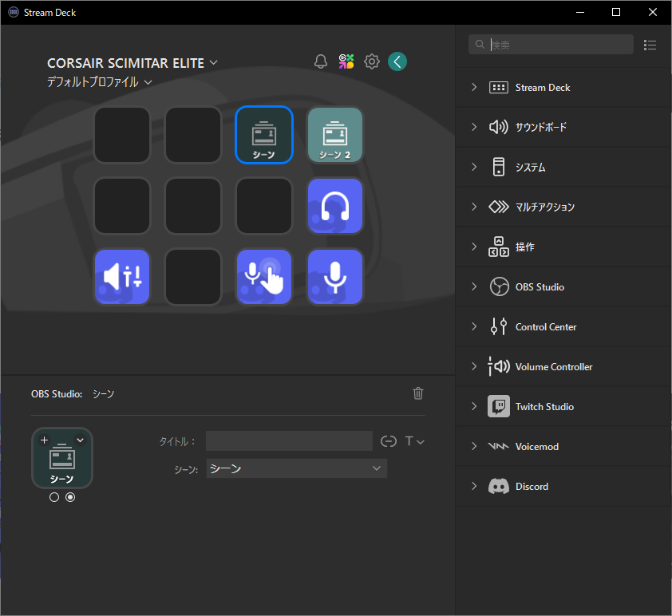Click the 操作 navigation icon
672x616 pixels.
[x=499, y=247]
